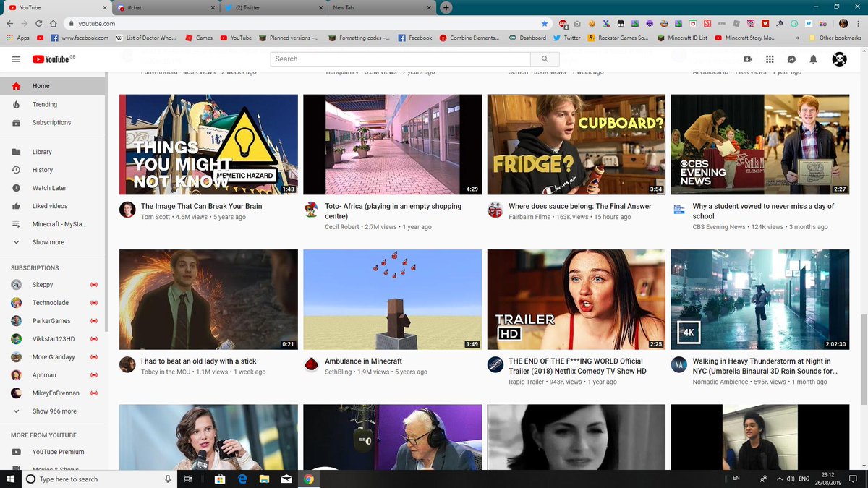Click the Liked videos thumbs-up icon

[16, 206]
